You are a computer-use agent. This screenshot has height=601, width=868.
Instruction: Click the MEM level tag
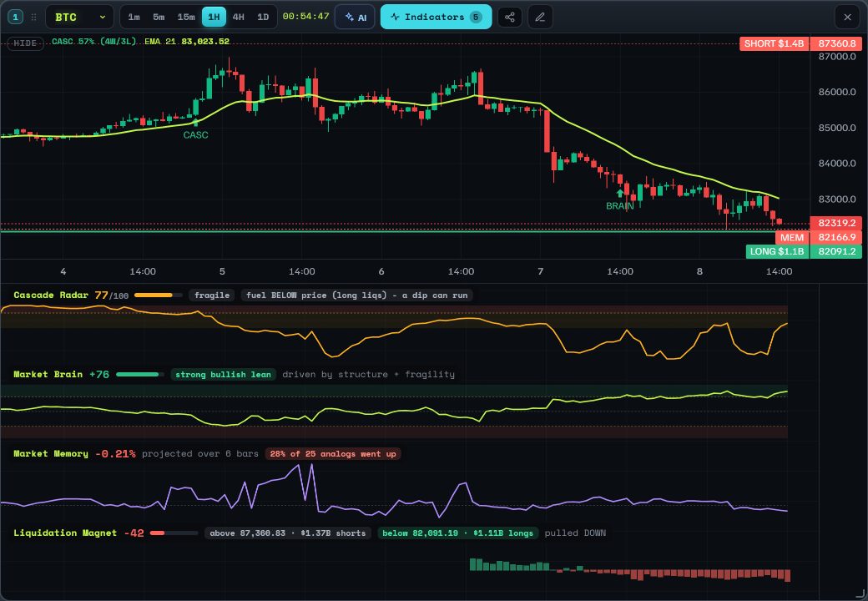tap(792, 237)
